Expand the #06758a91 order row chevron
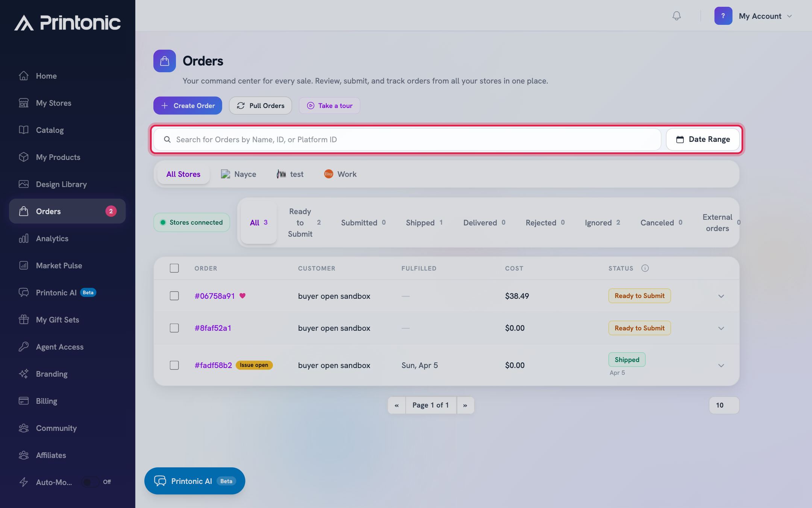The image size is (812, 508). pyautogui.click(x=721, y=296)
